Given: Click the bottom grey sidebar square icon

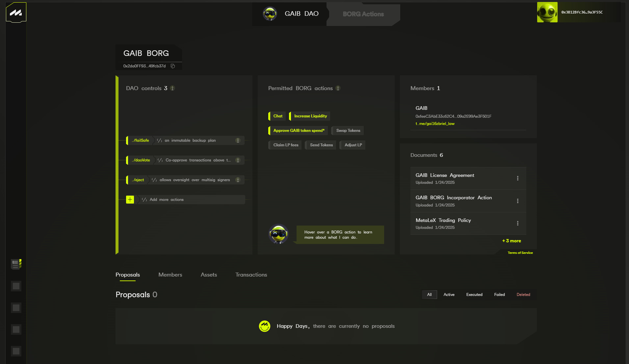Looking at the screenshot, I should (x=16, y=351).
